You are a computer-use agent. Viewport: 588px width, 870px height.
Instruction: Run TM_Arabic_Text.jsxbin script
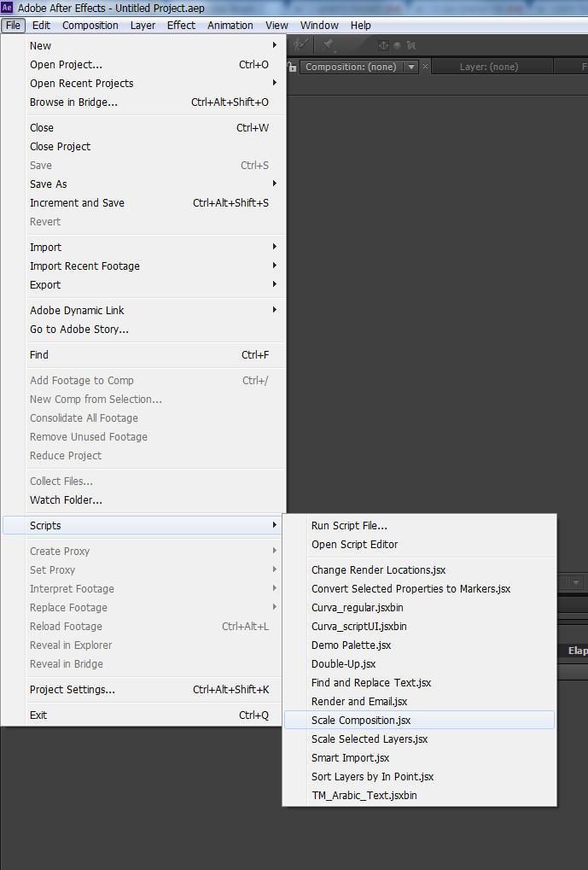419,796
